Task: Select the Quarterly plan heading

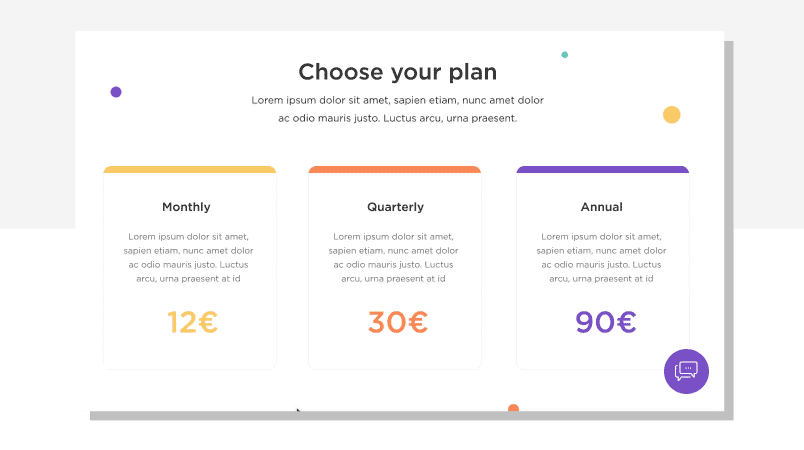Action: pos(395,207)
